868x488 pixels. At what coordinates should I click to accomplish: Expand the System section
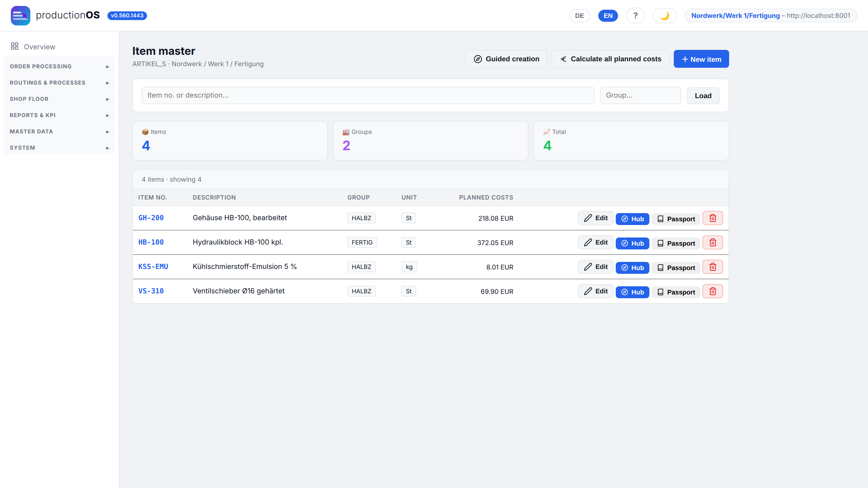tap(59, 148)
